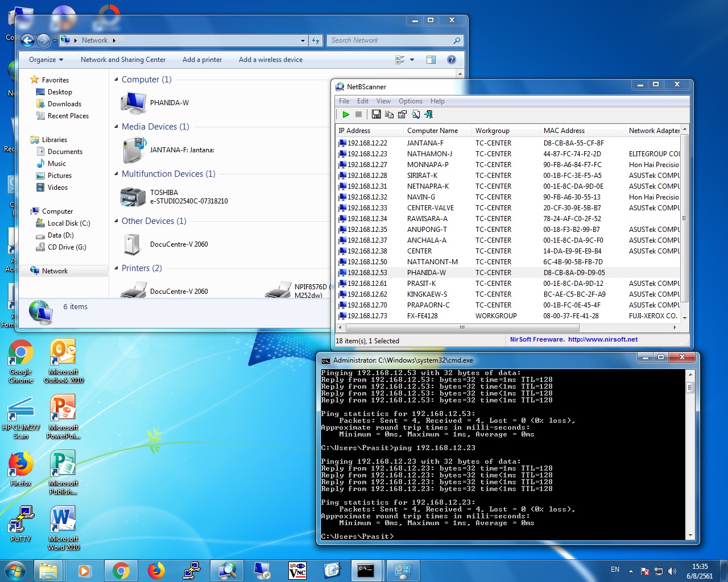728x582 pixels.
Task: Click the NetBScanner horizontal scrollbar
Action: coord(462,327)
